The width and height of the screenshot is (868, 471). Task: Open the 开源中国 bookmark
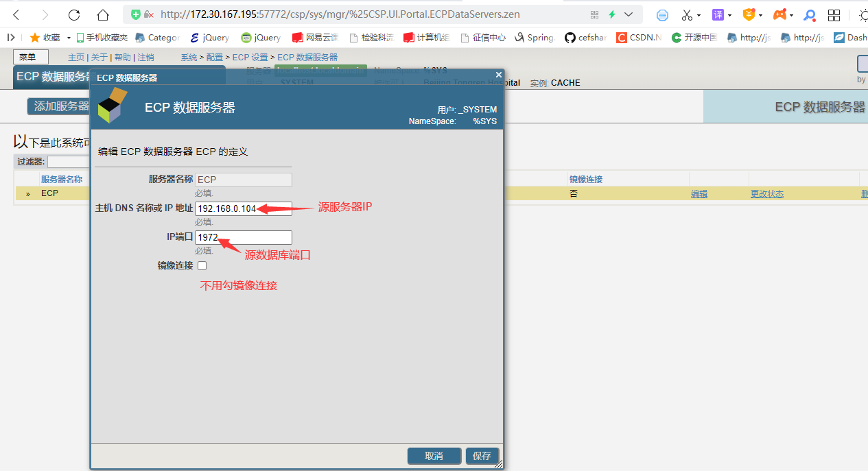pyautogui.click(x=694, y=38)
